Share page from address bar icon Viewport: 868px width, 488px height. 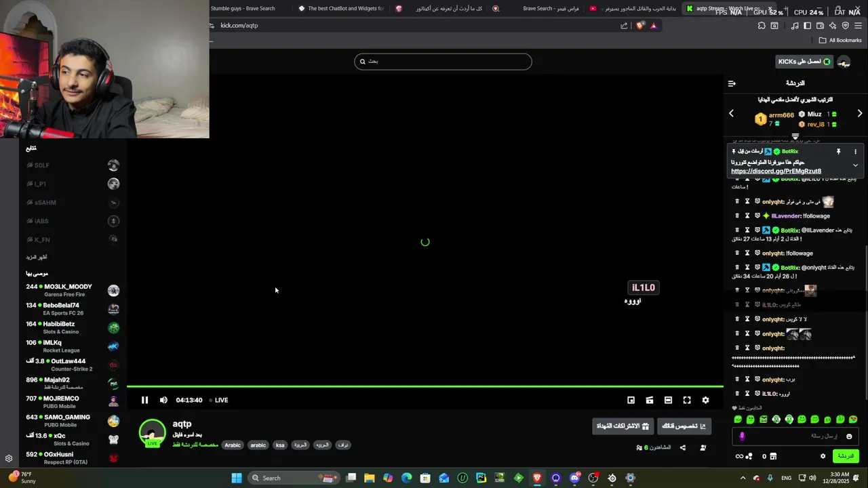[x=624, y=26]
